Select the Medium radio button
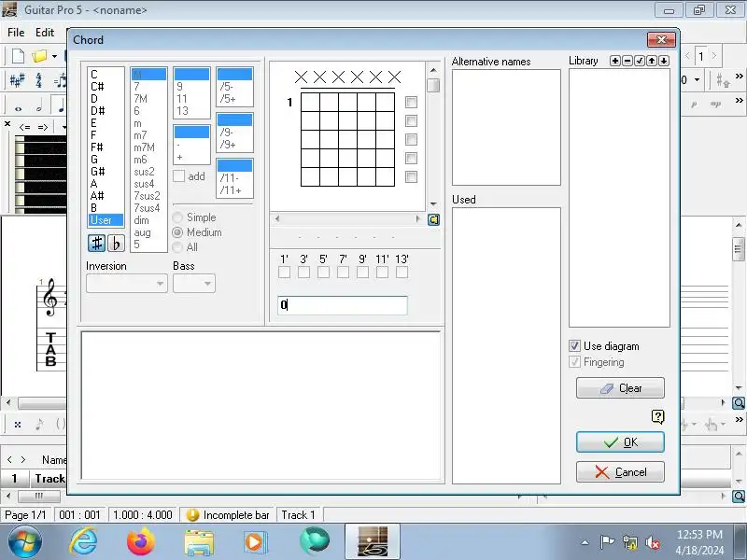 click(x=177, y=232)
